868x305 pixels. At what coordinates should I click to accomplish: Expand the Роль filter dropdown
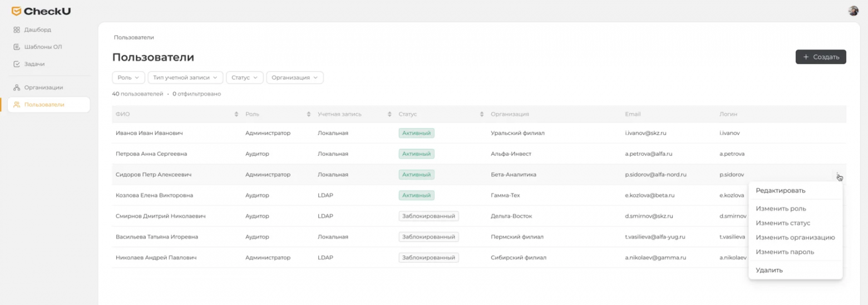(129, 78)
